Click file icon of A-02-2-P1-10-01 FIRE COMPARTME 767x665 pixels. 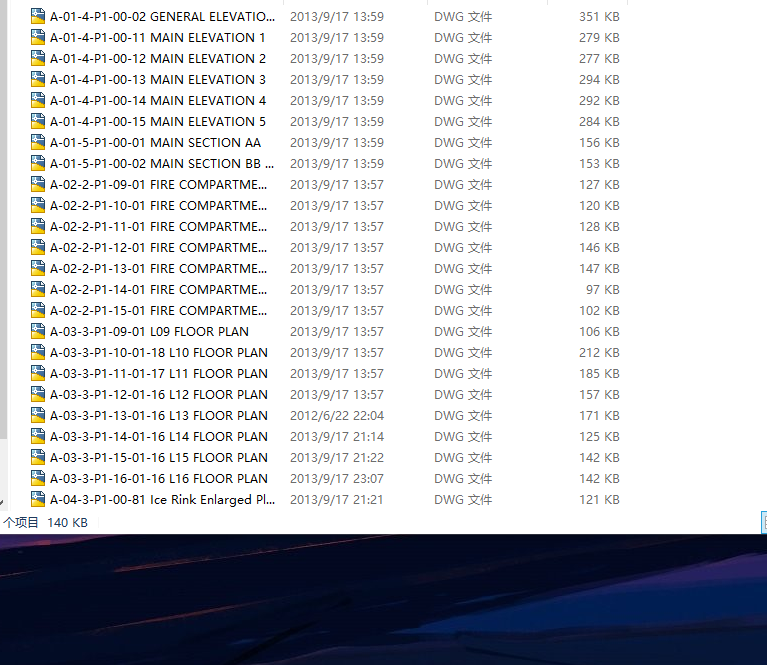38,206
